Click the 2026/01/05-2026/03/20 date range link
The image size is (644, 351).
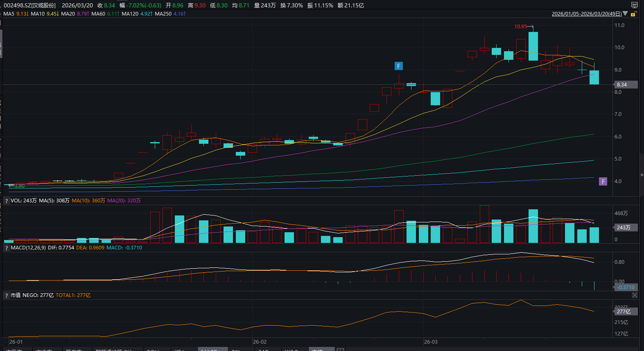click(586, 14)
